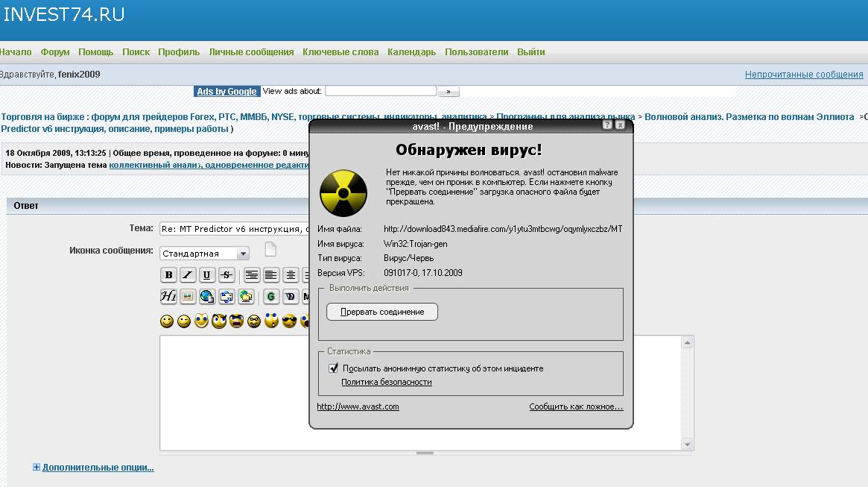Viewport: 868px width, 487px height.
Task: Open the Календарь menu item
Action: (411, 51)
